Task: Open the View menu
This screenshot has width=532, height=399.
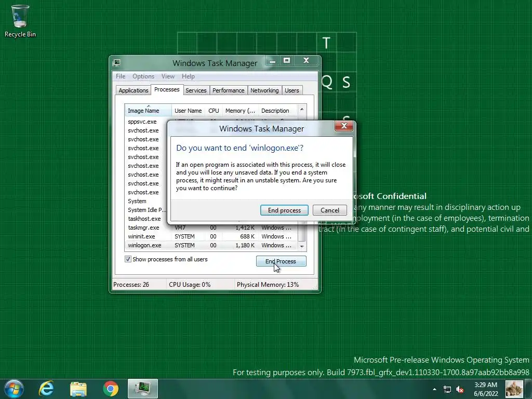Action: click(x=168, y=76)
